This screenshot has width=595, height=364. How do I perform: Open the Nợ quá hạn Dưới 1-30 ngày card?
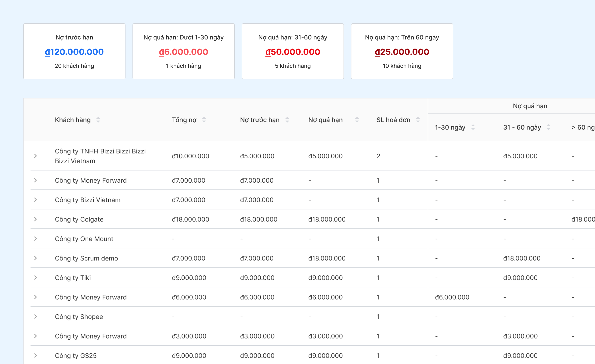point(184,51)
